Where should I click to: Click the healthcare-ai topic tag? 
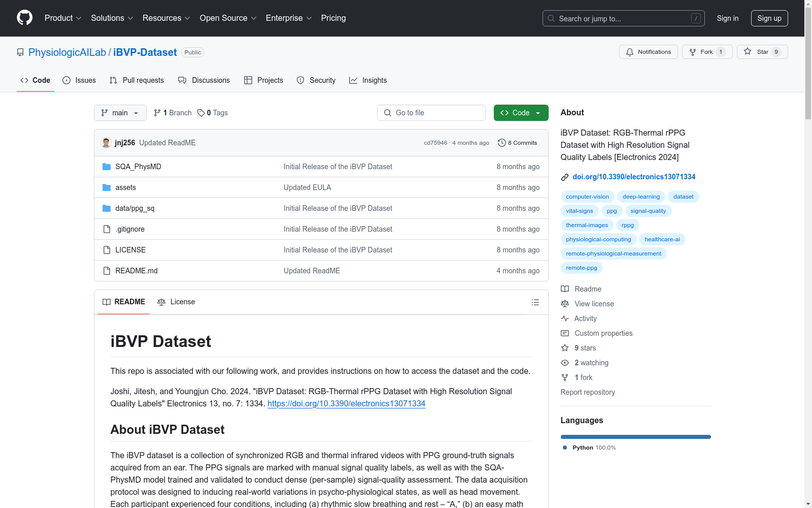[662, 239]
